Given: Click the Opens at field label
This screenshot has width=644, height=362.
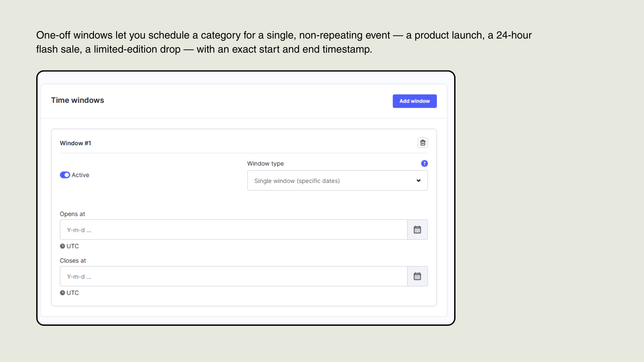Looking at the screenshot, I should pyautogui.click(x=72, y=214).
